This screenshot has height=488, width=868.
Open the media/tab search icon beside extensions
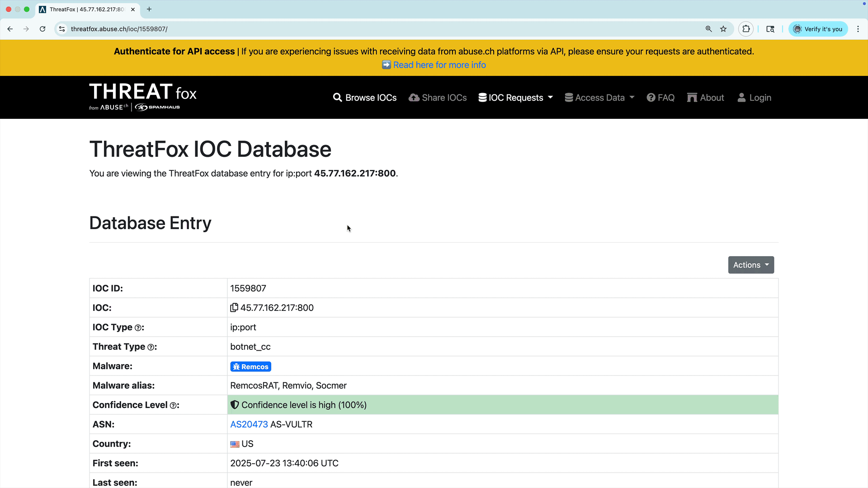pos(770,29)
